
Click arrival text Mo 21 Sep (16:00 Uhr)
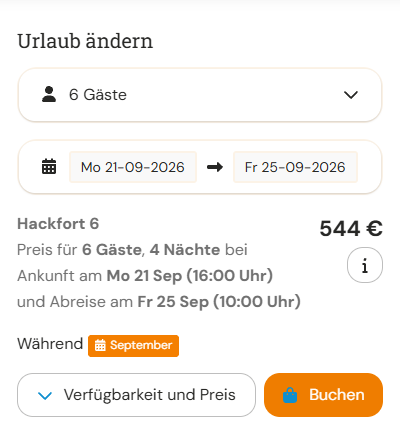click(x=190, y=276)
